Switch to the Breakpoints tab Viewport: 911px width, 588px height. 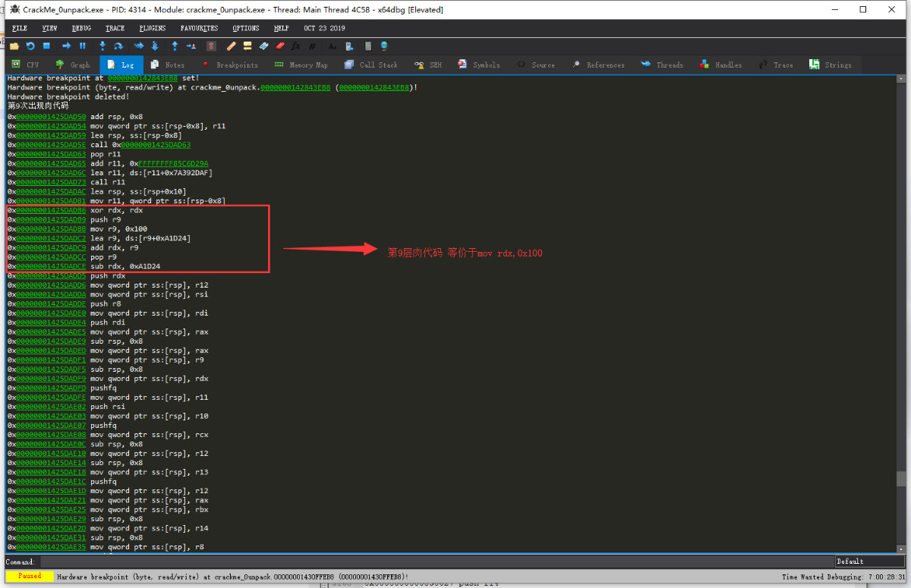pyautogui.click(x=230, y=65)
